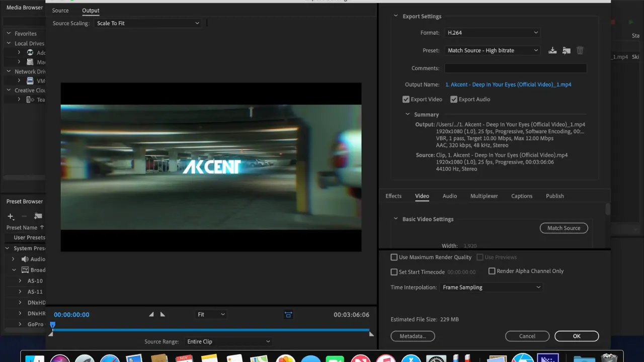
Task: Open Adobe Media Encoder in the Dock
Action: coord(547,358)
